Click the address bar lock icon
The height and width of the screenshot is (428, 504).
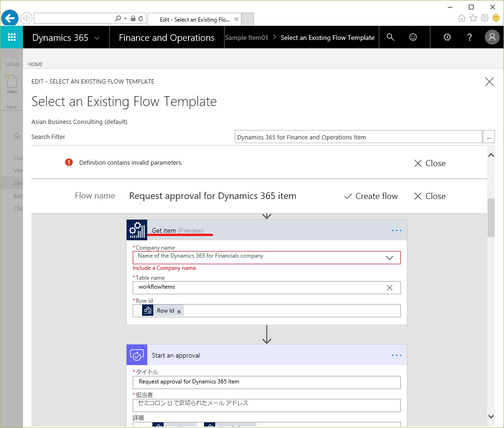point(133,18)
